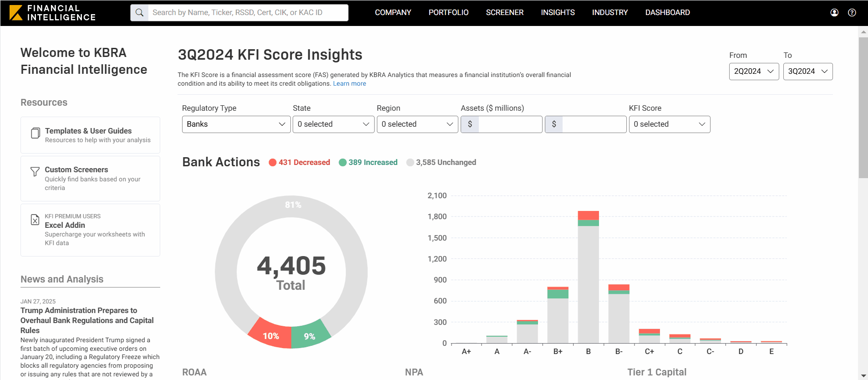Open the user account icon
868x380 pixels.
coord(834,13)
